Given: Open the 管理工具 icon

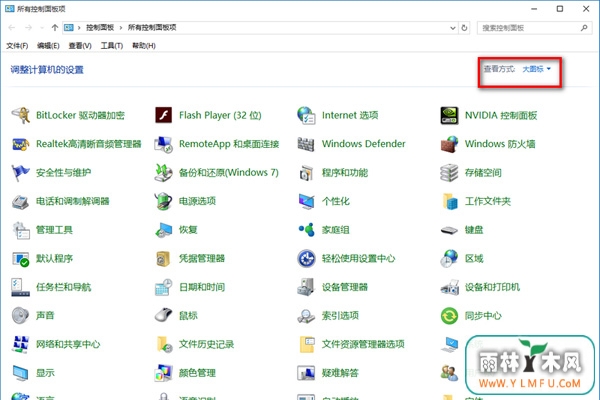Looking at the screenshot, I should click(20, 230).
